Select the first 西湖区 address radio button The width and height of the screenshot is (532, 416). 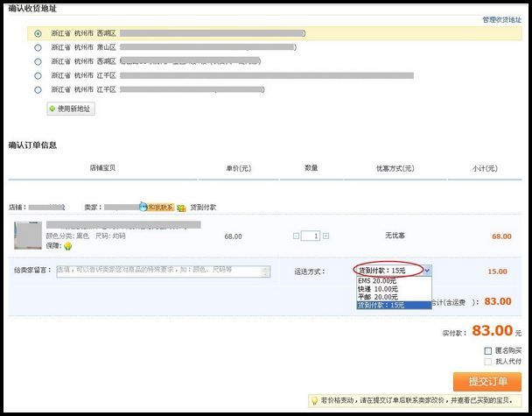(38, 33)
